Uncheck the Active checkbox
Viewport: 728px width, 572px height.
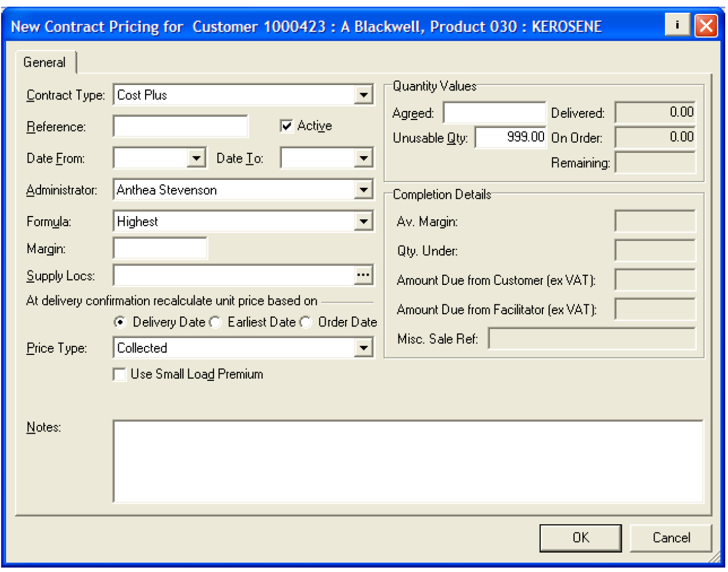pyautogui.click(x=287, y=126)
